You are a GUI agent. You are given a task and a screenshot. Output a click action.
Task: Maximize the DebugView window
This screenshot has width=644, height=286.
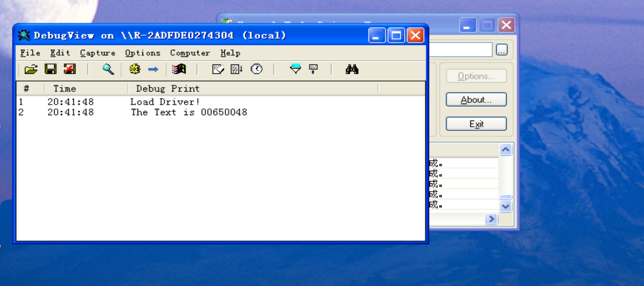[396, 35]
